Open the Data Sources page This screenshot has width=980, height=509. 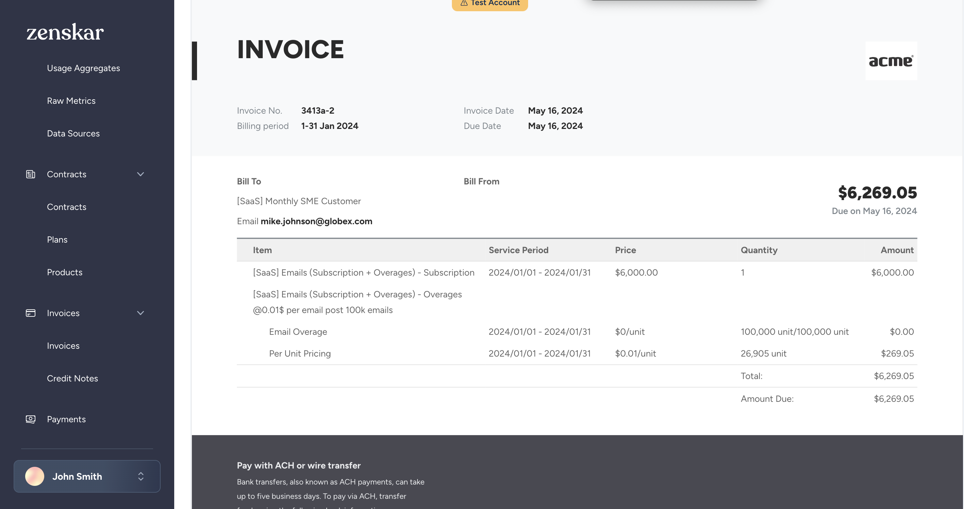[x=73, y=133]
